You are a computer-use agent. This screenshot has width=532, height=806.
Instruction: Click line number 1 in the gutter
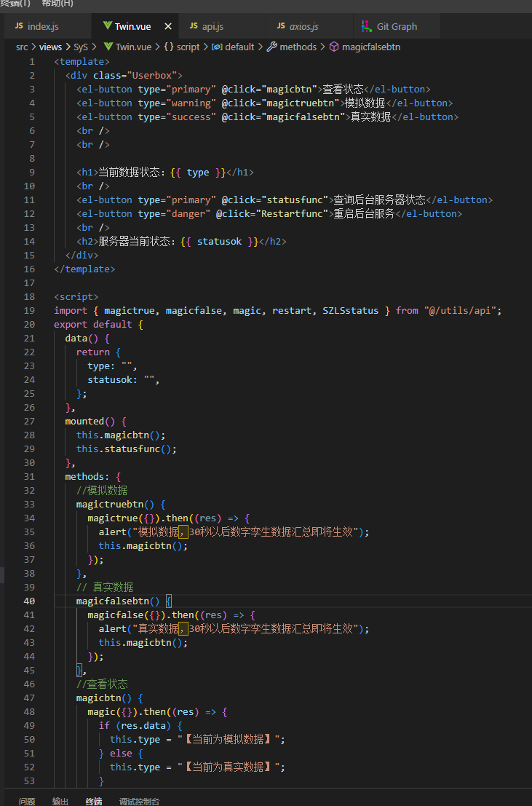[32, 62]
